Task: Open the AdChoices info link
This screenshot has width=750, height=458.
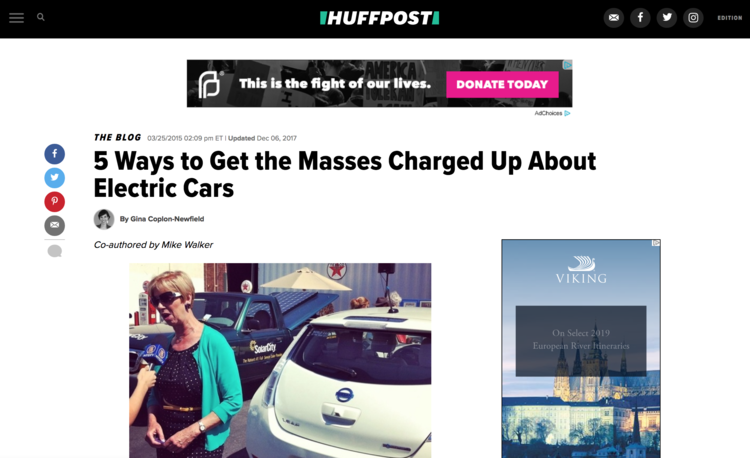Action: [552, 113]
